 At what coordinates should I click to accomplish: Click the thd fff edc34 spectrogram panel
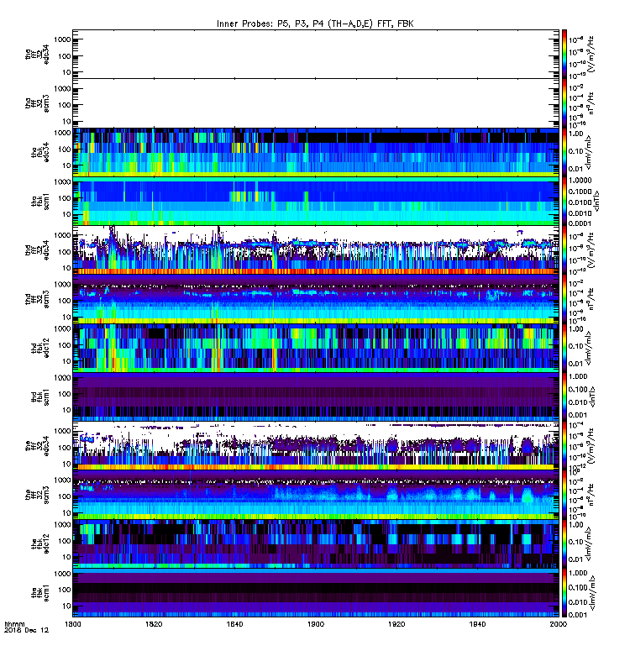(x=316, y=249)
